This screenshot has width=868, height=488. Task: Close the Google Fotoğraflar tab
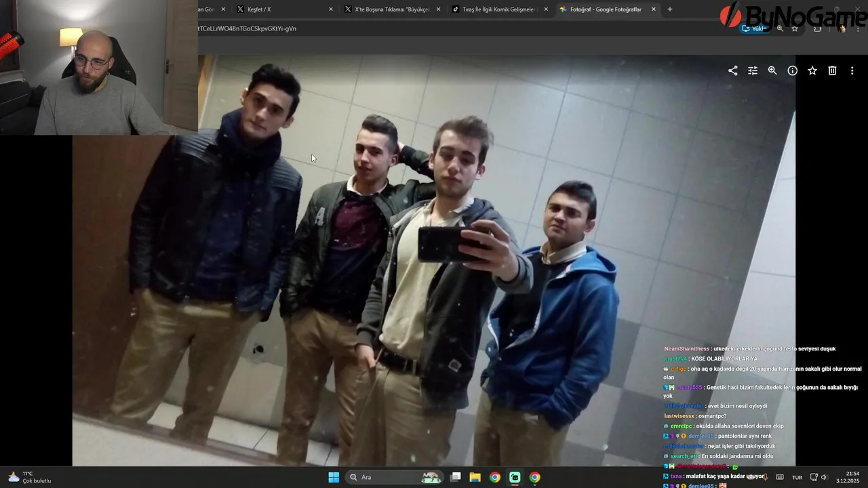tap(654, 9)
